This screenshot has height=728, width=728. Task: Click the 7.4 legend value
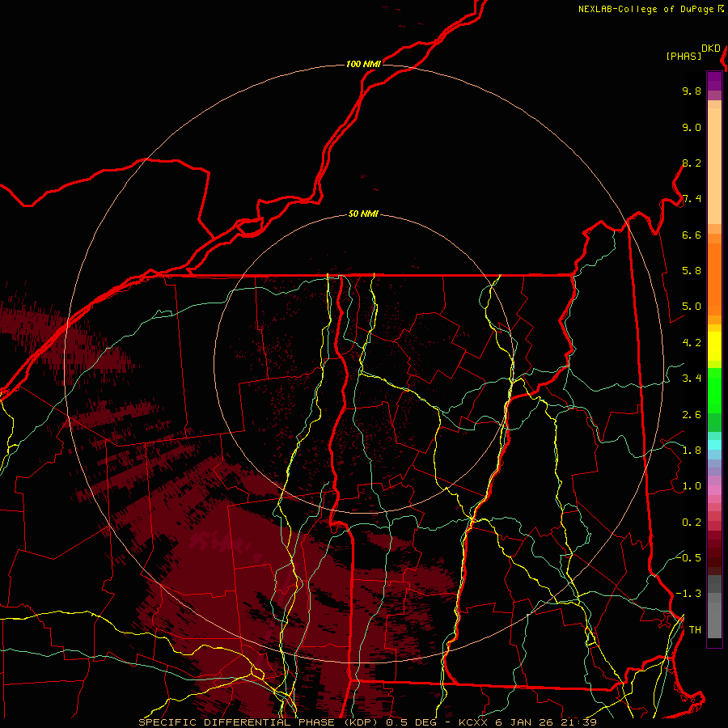click(x=692, y=199)
